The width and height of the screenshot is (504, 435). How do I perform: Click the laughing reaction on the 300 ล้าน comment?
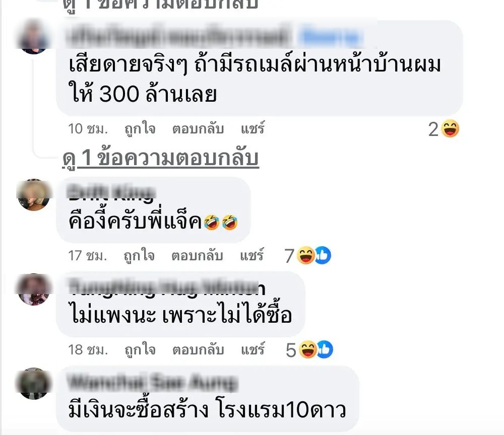[x=450, y=129]
